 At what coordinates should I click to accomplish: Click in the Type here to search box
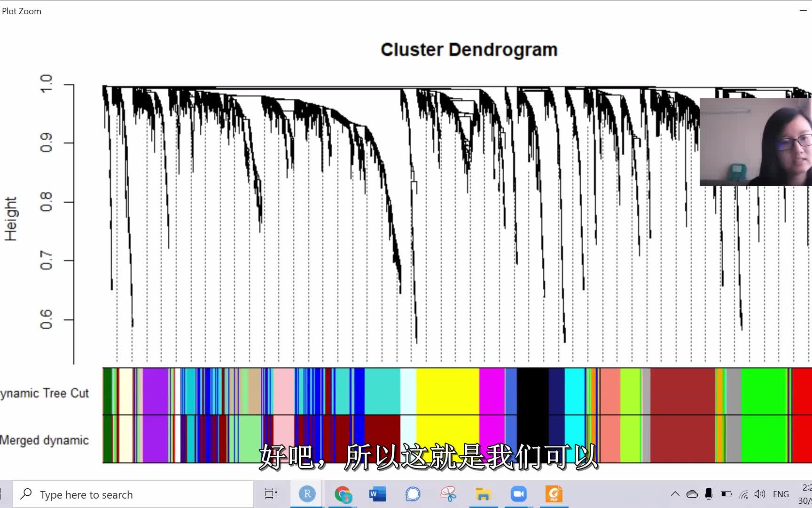click(x=133, y=494)
